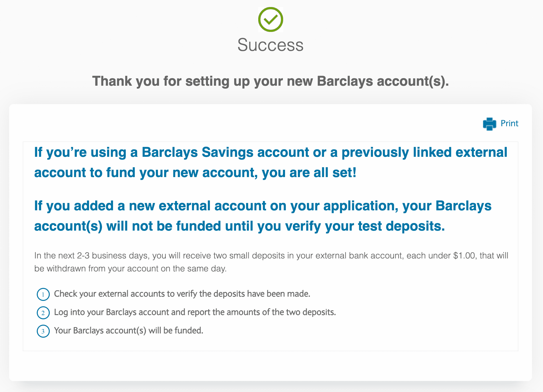The width and height of the screenshot is (543, 392).
Task: Click the "$1.00" amount in the paragraph
Action: (464, 255)
